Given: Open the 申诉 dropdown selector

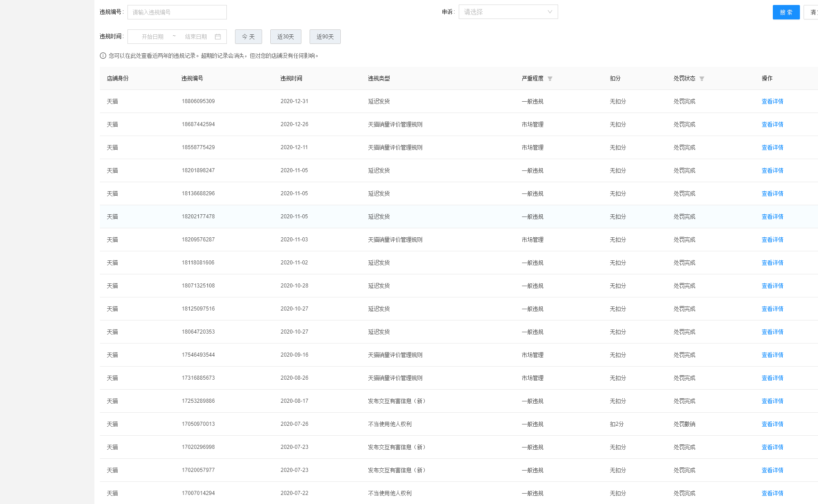Looking at the screenshot, I should (x=508, y=12).
